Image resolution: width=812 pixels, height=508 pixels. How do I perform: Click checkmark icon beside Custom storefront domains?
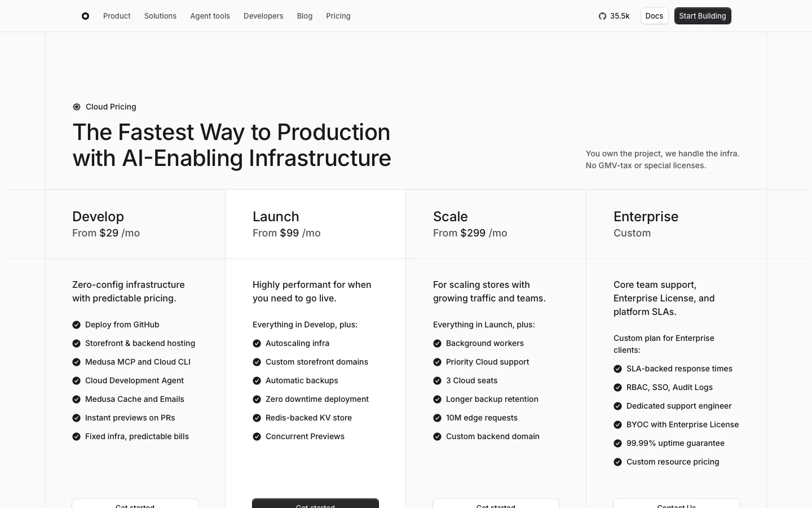tap(257, 362)
